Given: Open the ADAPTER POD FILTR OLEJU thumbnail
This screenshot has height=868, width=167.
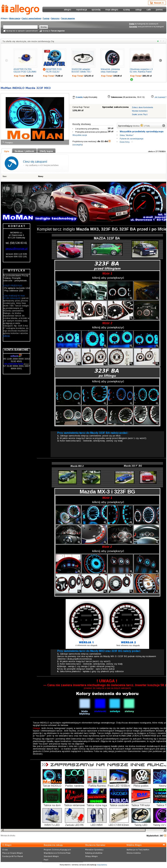Looking at the screenshot, I should [x=54, y=58].
